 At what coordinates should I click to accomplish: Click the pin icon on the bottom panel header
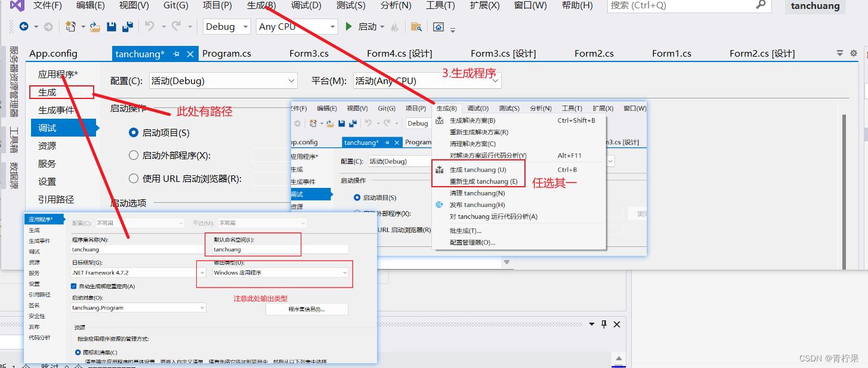pyautogui.click(x=604, y=324)
